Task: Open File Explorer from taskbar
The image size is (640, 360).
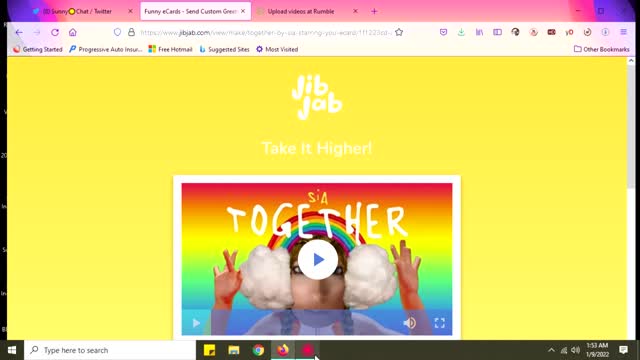Action: click(x=234, y=350)
